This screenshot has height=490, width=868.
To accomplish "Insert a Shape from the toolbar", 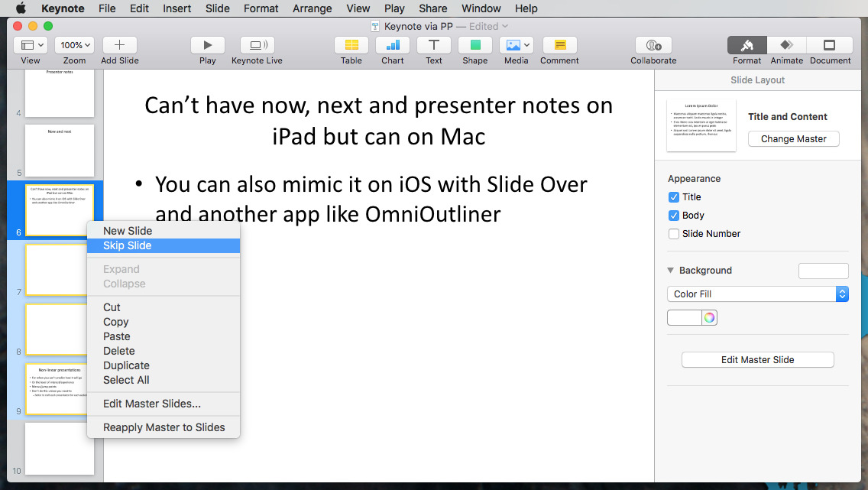I will [475, 45].
